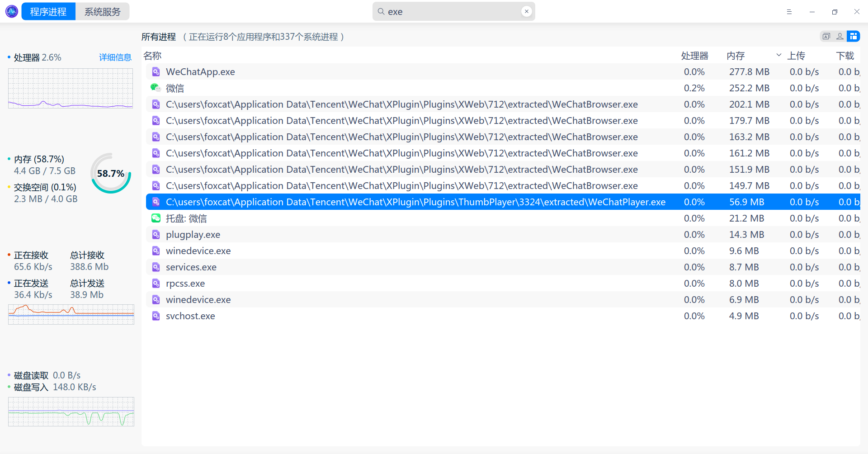Click the 14.3 MB memory value

(746, 234)
